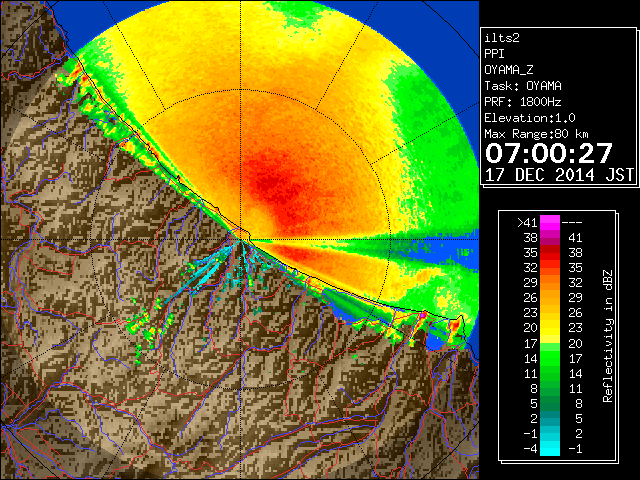Pick the bright green legend swatch beside 14

pyautogui.click(x=550, y=358)
